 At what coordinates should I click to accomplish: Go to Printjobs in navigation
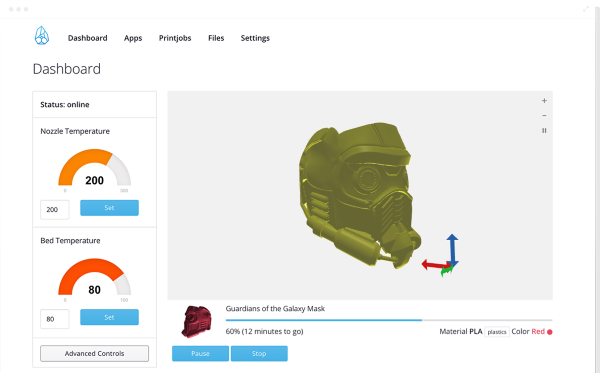(x=175, y=38)
